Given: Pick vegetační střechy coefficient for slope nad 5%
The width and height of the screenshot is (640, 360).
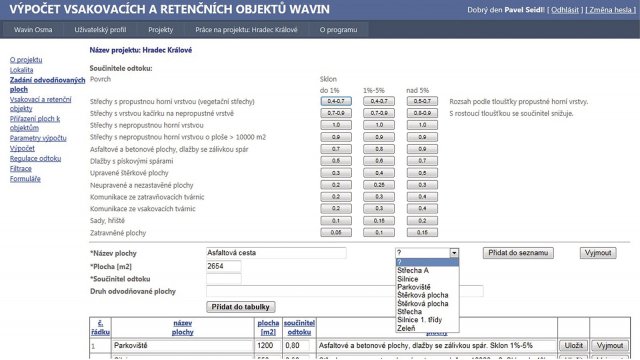Looking at the screenshot, I should point(422,101).
